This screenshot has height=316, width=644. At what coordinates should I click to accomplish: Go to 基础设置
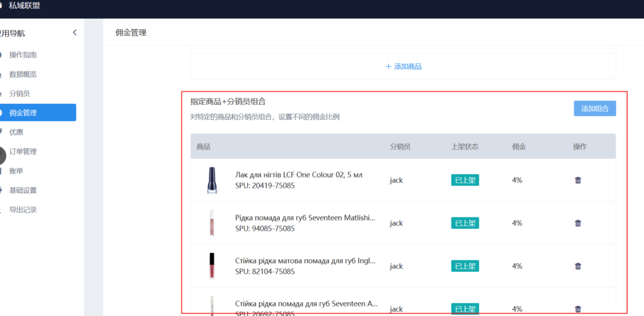point(23,190)
